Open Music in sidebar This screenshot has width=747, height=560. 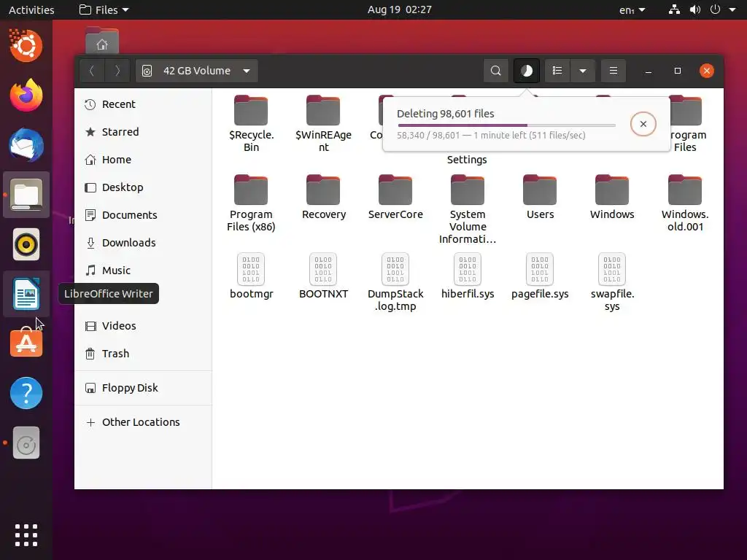[143, 270]
